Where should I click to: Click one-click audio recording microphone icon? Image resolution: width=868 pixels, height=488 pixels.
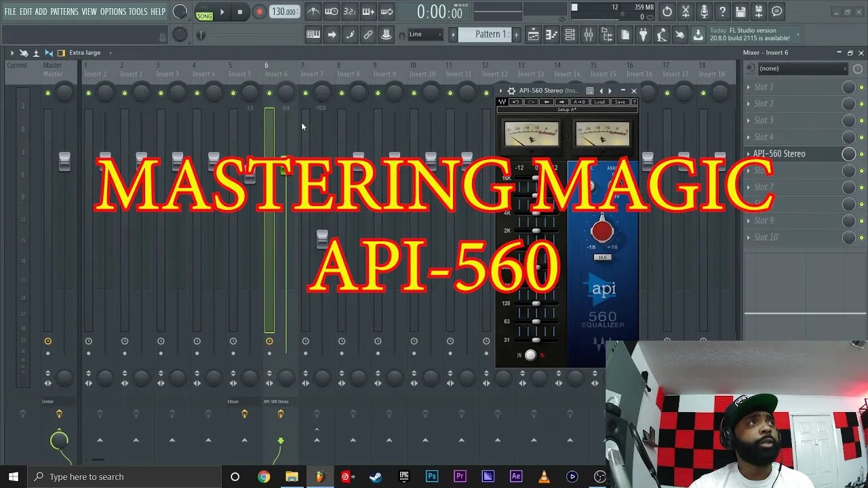704,12
